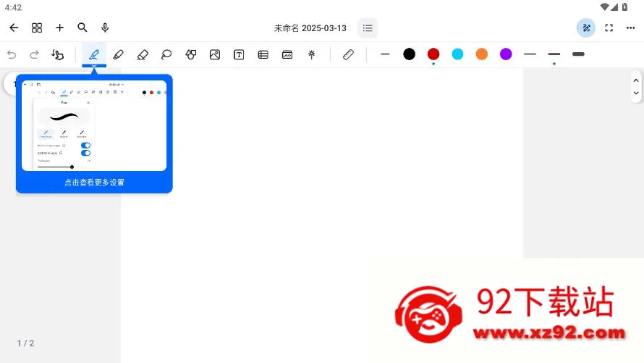Undo the last action
The height and width of the screenshot is (363, 644).
click(x=12, y=54)
